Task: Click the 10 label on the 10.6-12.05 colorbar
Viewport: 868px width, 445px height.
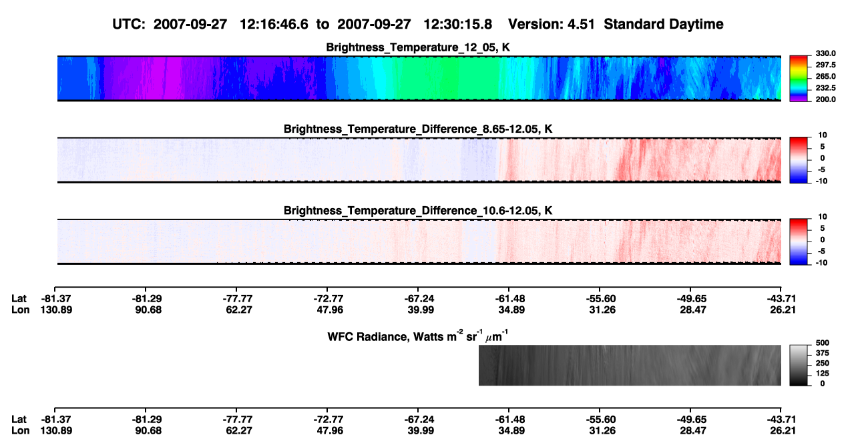Action: tap(821, 217)
